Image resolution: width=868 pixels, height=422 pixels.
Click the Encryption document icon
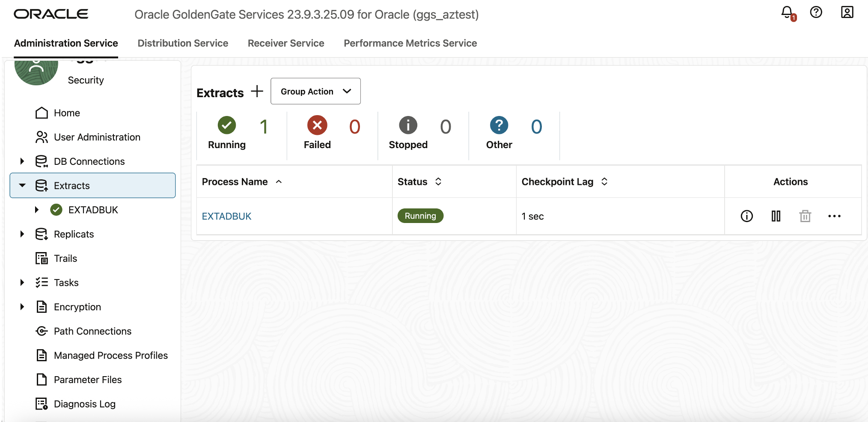tap(42, 307)
